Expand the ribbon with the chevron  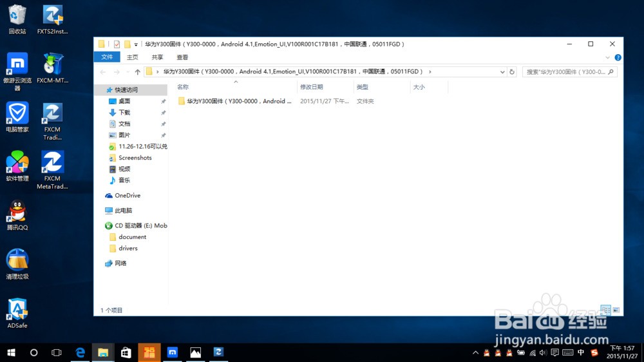coord(608,57)
